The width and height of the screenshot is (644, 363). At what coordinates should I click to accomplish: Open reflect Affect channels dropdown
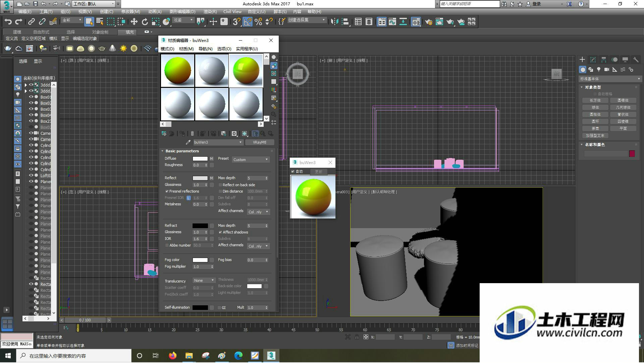258,212
